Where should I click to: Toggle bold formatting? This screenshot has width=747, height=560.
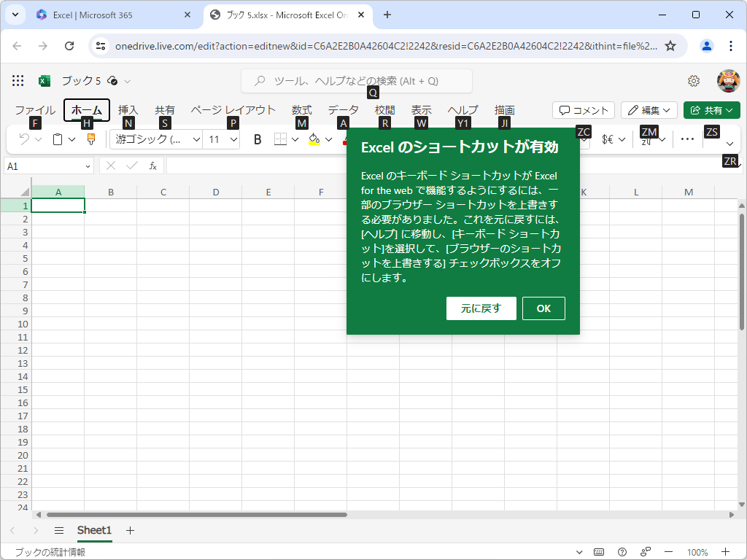(257, 139)
